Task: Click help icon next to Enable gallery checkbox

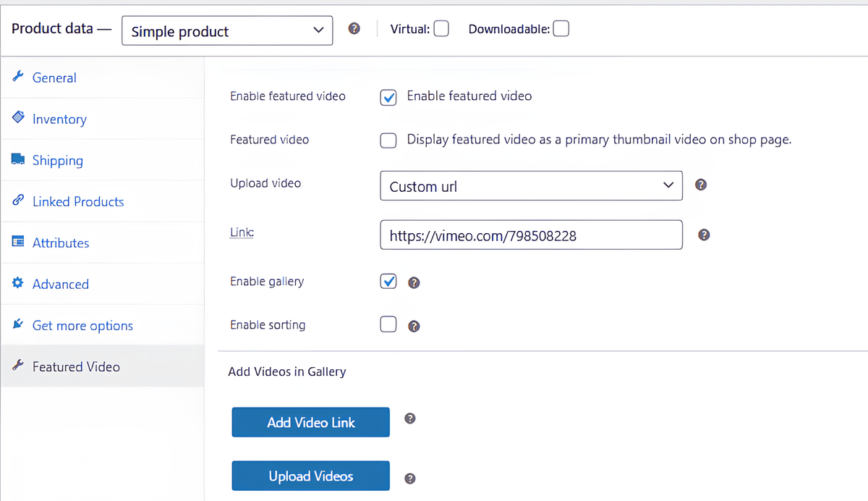Action: click(x=414, y=282)
